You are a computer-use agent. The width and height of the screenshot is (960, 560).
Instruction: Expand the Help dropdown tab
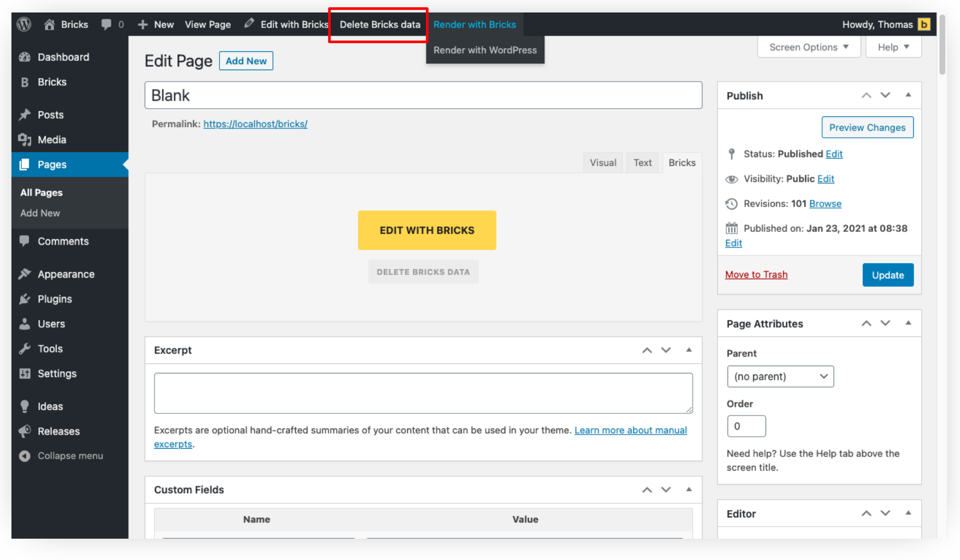tap(893, 47)
